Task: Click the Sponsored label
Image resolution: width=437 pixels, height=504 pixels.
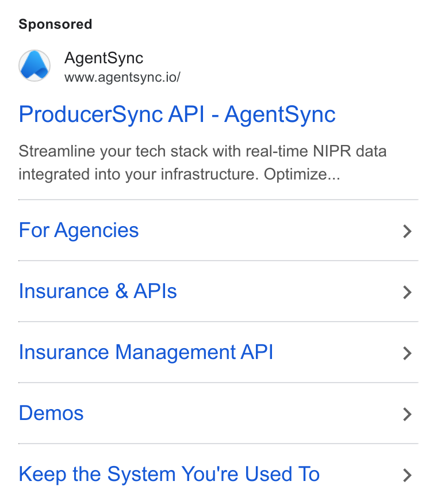Action: click(x=55, y=24)
